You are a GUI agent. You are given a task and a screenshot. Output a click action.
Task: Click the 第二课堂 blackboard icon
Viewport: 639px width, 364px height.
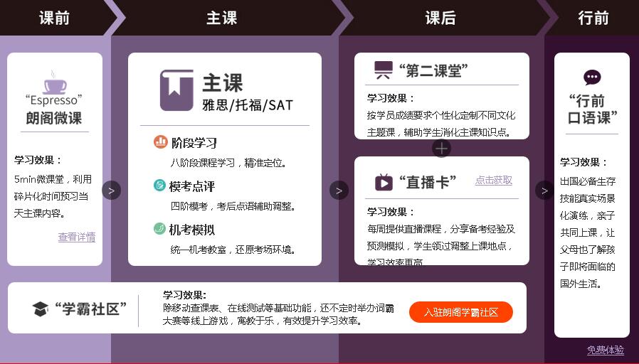click(384, 70)
